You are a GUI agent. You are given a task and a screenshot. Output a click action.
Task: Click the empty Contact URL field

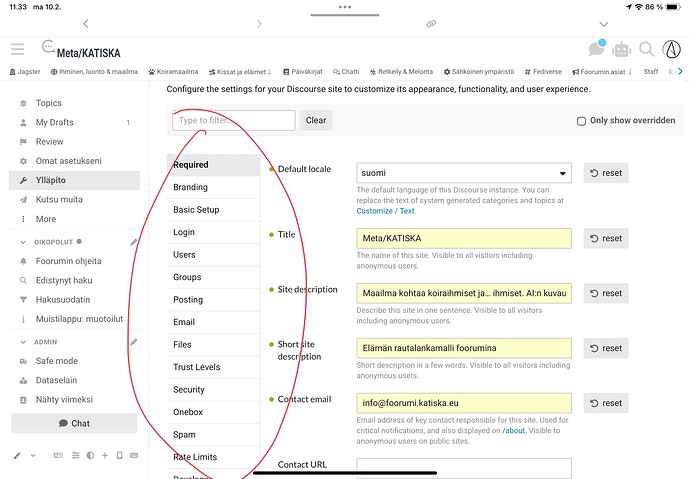pos(464,468)
